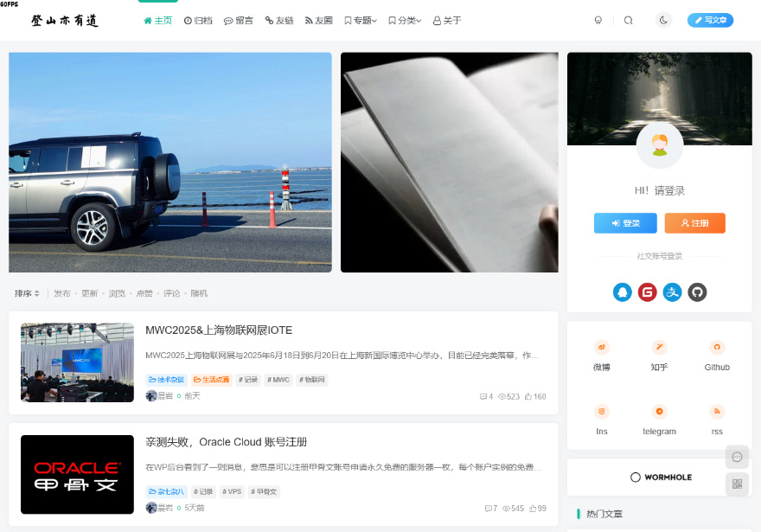Sign in with the Alipay login icon
The height and width of the screenshot is (532, 761).
[672, 292]
